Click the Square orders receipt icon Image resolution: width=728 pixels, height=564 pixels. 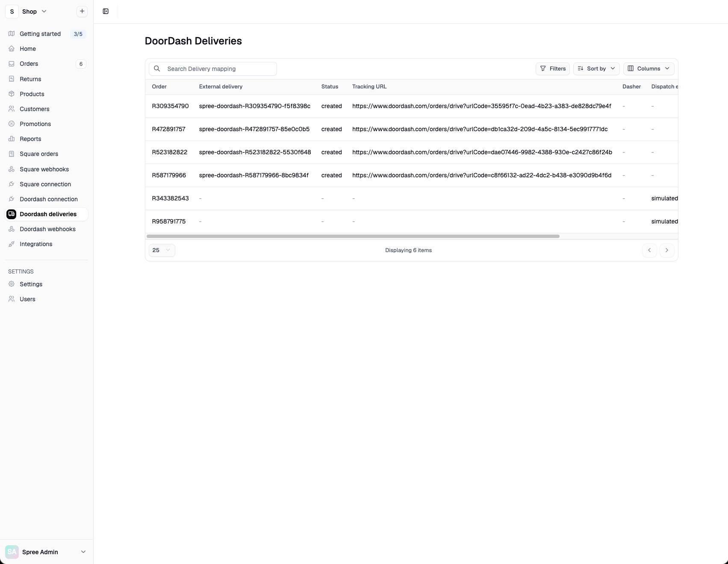(12, 154)
